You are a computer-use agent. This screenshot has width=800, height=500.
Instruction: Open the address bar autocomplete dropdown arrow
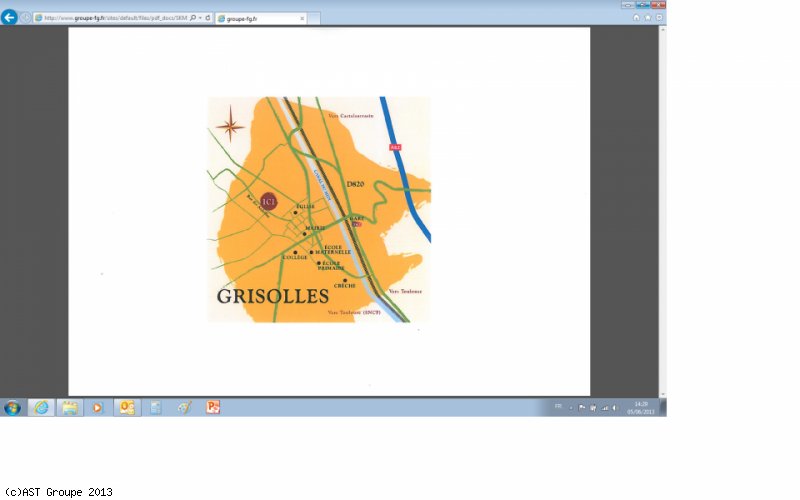point(200,18)
